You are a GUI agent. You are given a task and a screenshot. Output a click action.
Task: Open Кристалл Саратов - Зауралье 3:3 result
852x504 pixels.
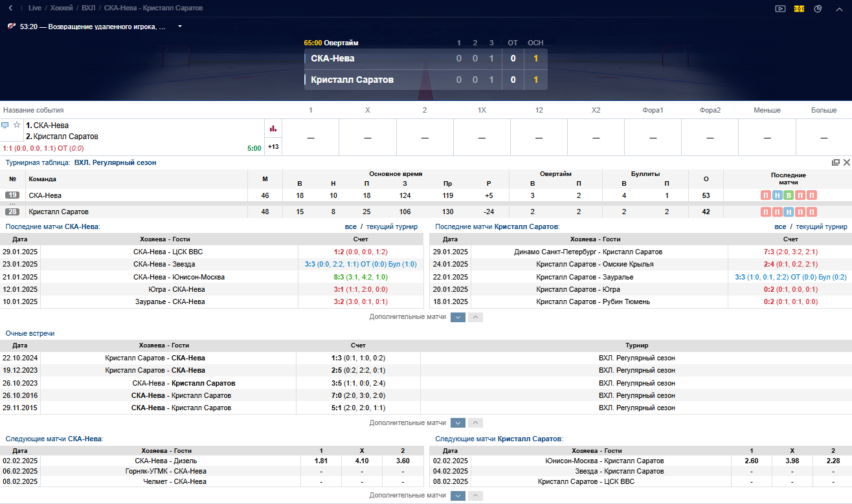(x=790, y=277)
